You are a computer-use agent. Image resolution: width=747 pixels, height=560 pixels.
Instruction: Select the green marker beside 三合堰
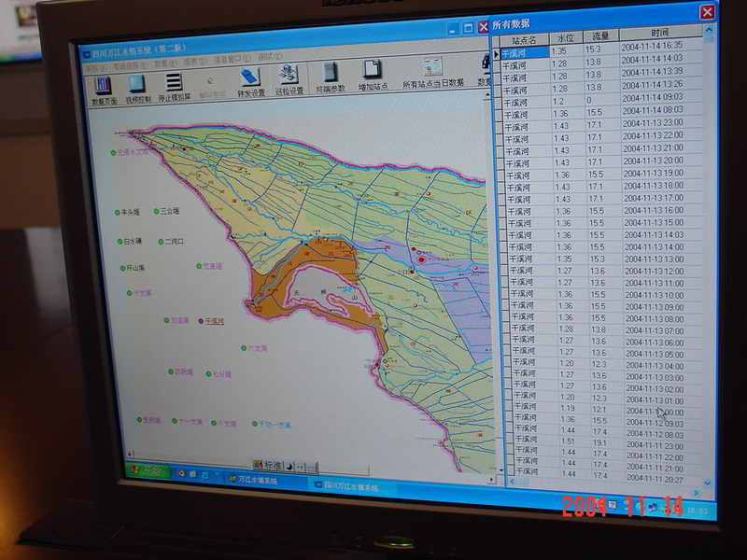pyautogui.click(x=156, y=212)
